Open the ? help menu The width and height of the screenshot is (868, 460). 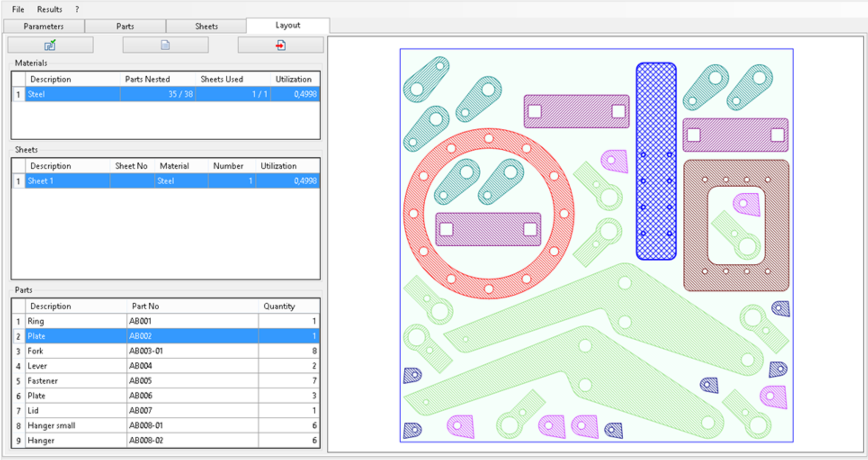[77, 9]
